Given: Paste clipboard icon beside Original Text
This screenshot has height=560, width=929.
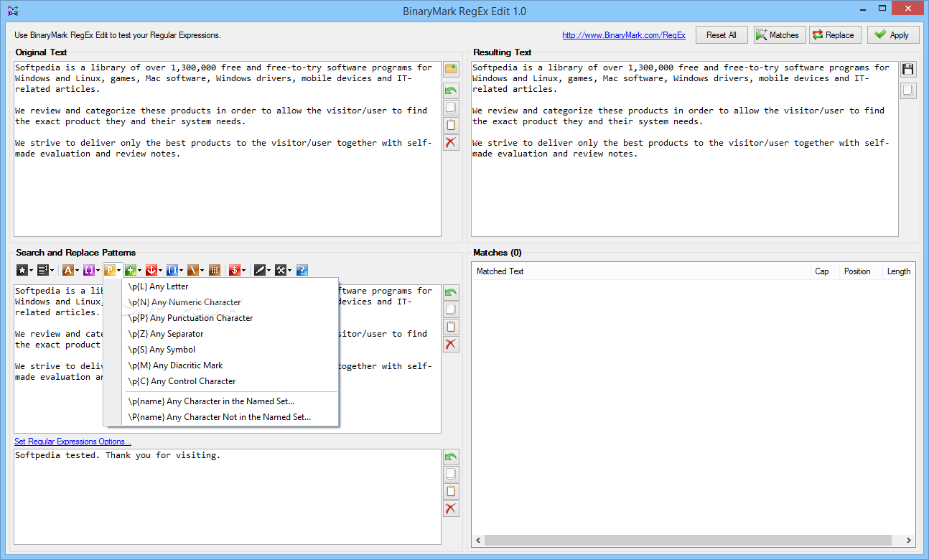Looking at the screenshot, I should tap(451, 126).
